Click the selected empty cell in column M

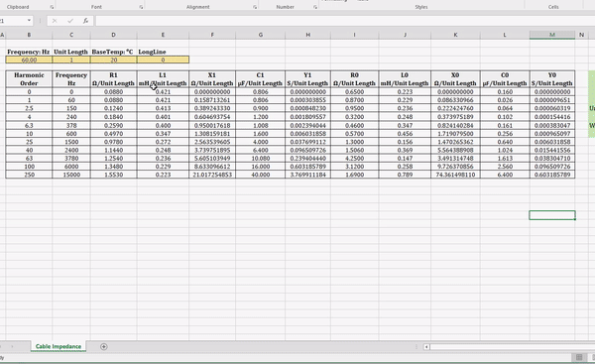click(552, 215)
